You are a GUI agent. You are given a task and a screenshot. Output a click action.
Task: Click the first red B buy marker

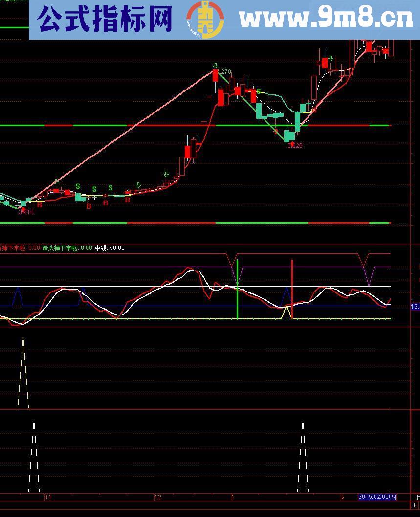point(40,205)
